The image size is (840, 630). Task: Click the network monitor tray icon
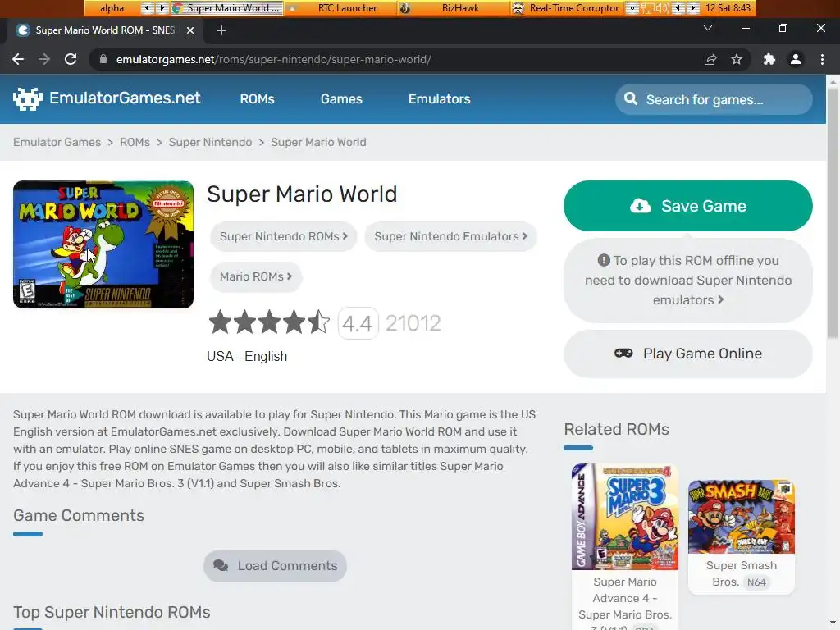[648, 8]
